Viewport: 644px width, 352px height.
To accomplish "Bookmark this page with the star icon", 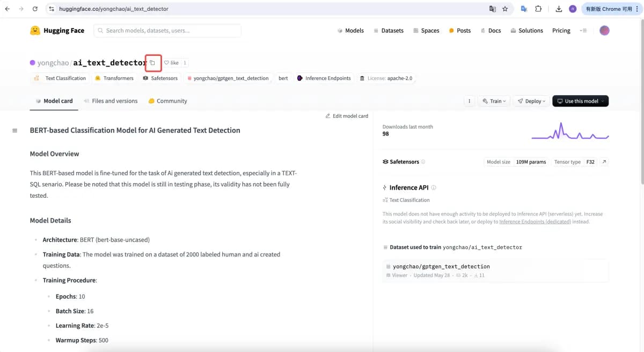I will tap(505, 9).
